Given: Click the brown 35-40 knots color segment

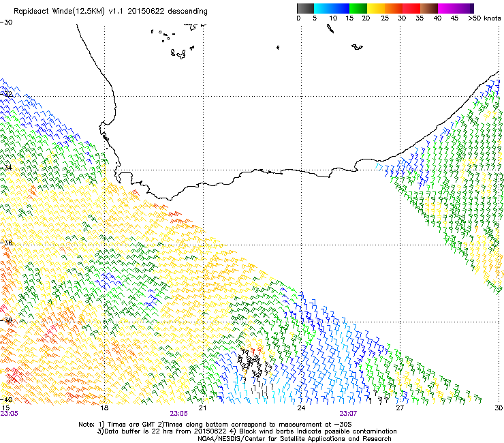Looking at the screenshot, I should tap(429, 8).
